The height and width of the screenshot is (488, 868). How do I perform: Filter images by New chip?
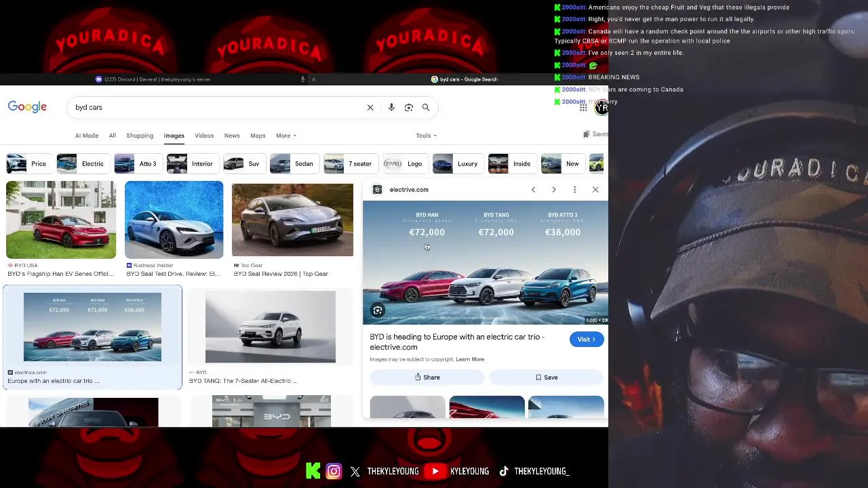[562, 164]
